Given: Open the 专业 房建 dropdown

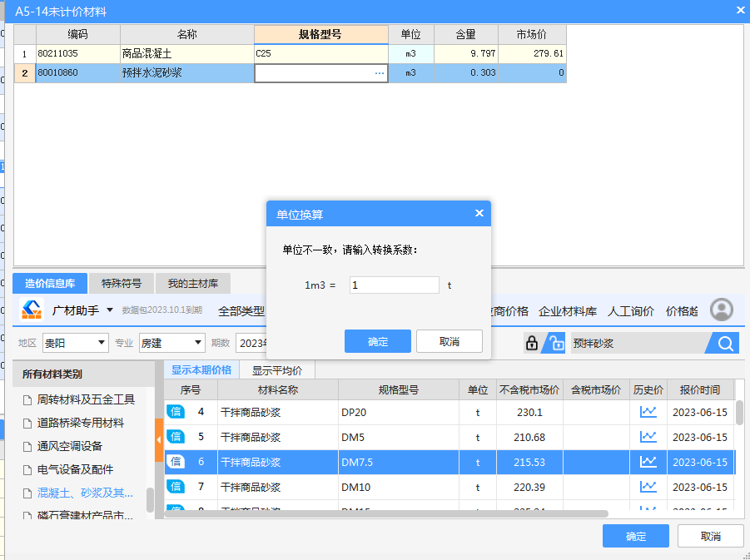Looking at the screenshot, I should 171,343.
